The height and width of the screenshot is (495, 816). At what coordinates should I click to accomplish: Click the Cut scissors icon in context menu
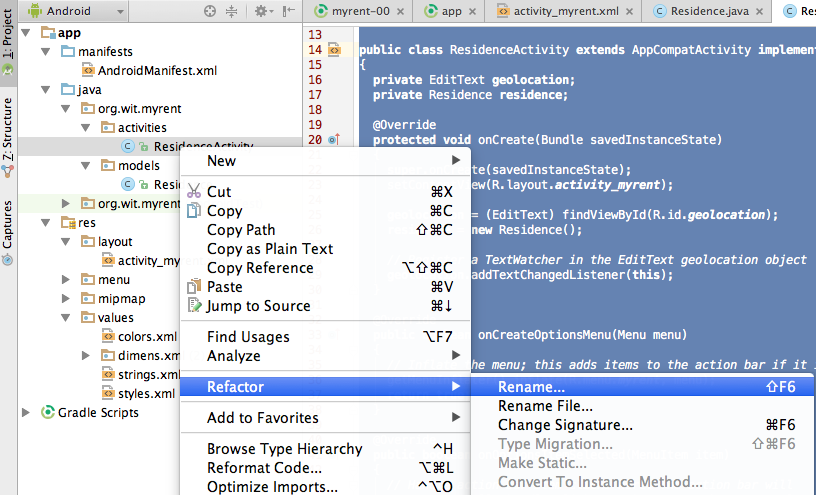194,192
